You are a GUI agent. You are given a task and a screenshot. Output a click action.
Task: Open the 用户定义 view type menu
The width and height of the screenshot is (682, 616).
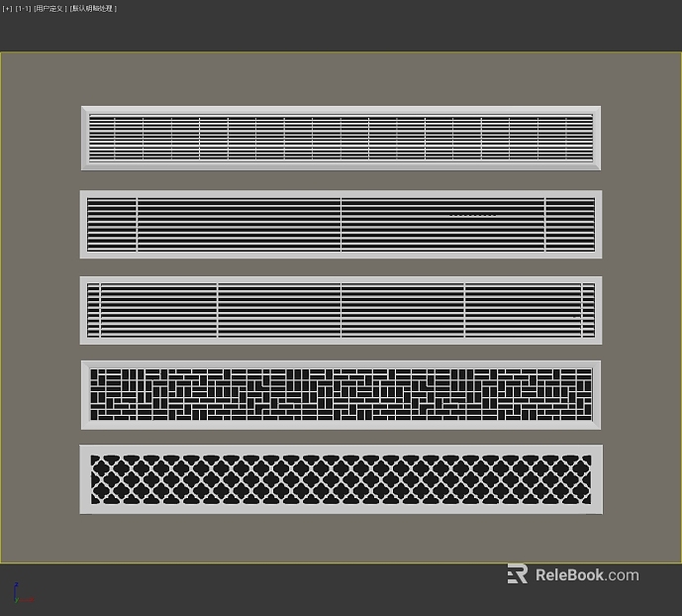pyautogui.click(x=50, y=9)
